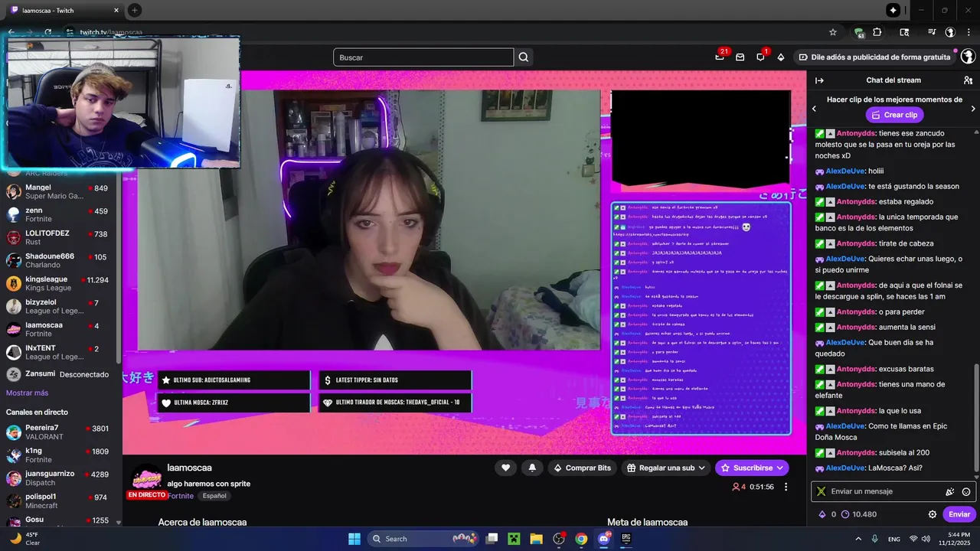
Task: Open Regalar una sub dropdown
Action: [665, 468]
